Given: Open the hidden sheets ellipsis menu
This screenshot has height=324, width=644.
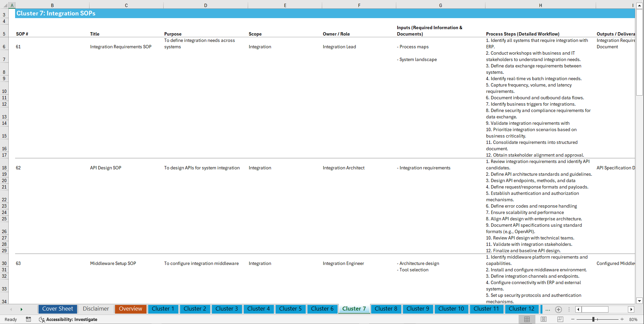Looking at the screenshot, I should [548, 309].
